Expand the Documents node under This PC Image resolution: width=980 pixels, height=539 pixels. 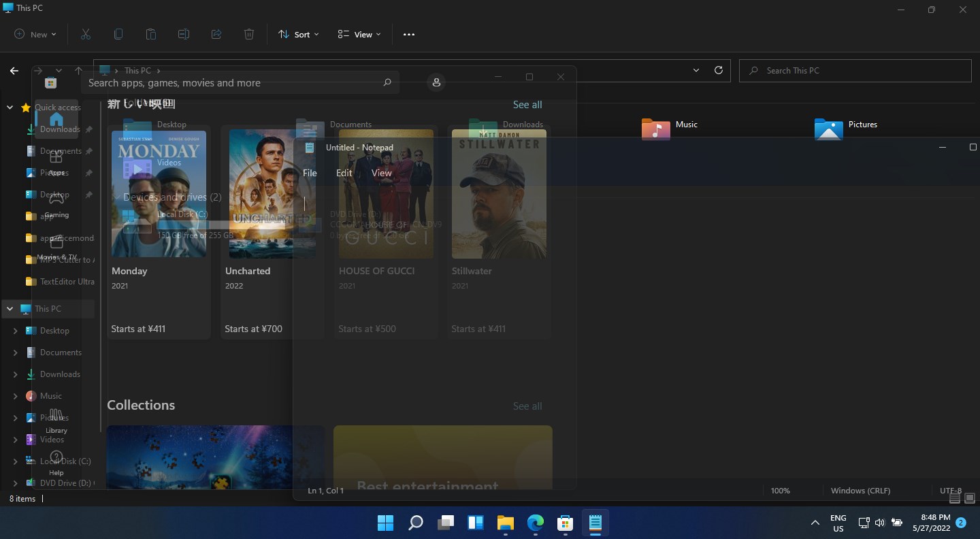point(16,353)
